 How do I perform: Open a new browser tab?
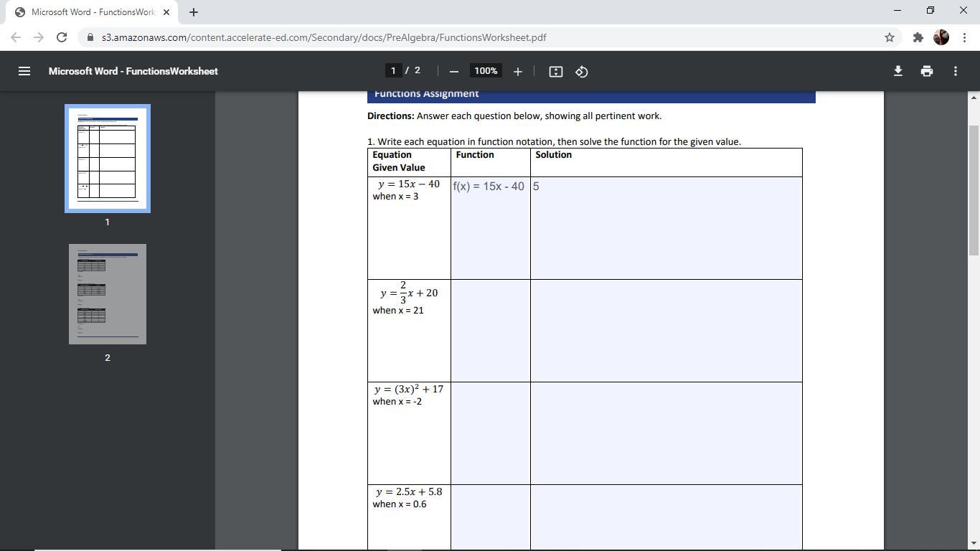click(194, 12)
